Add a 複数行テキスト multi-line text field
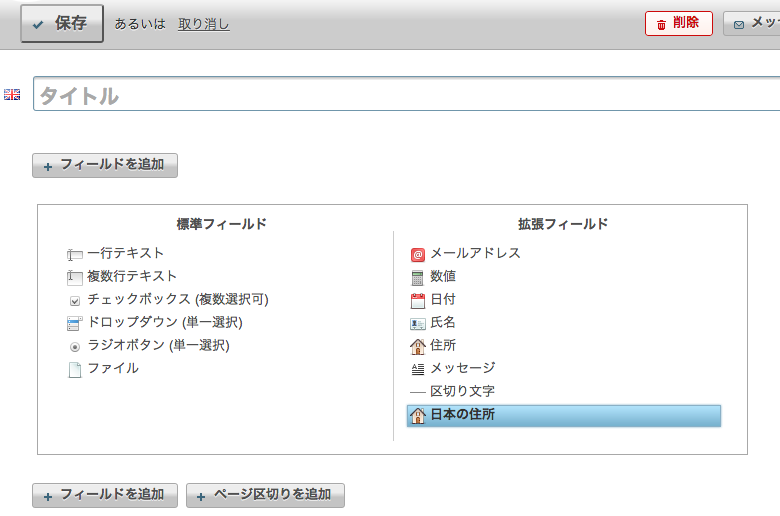 point(131,276)
